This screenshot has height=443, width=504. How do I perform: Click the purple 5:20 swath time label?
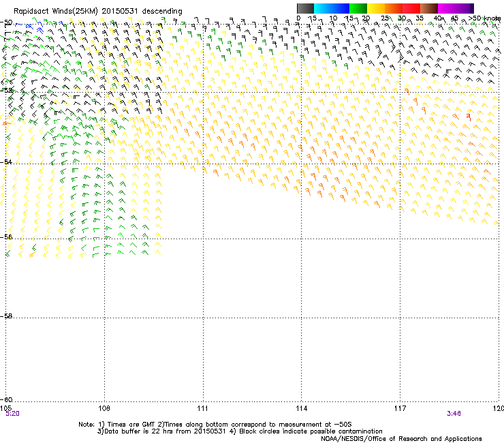click(12, 414)
